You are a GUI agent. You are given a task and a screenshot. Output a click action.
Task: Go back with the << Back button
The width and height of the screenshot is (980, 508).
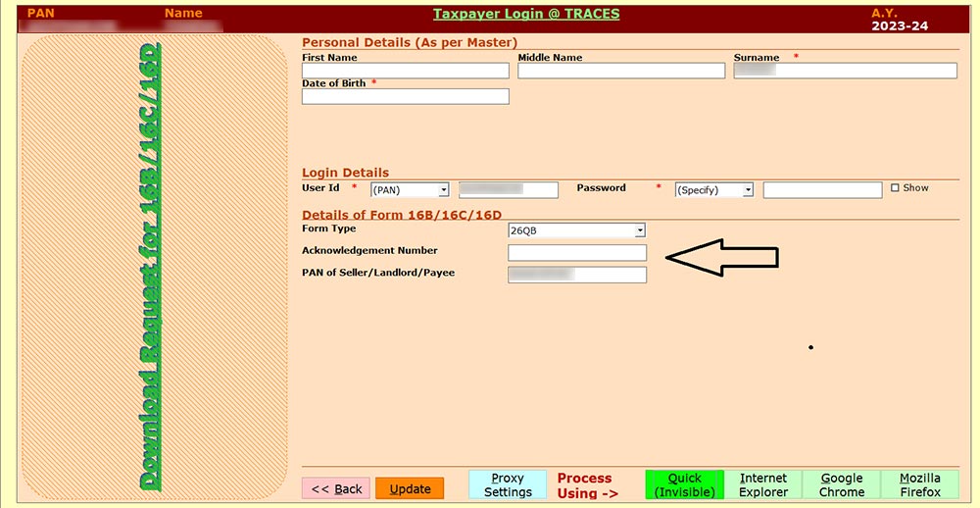point(336,488)
